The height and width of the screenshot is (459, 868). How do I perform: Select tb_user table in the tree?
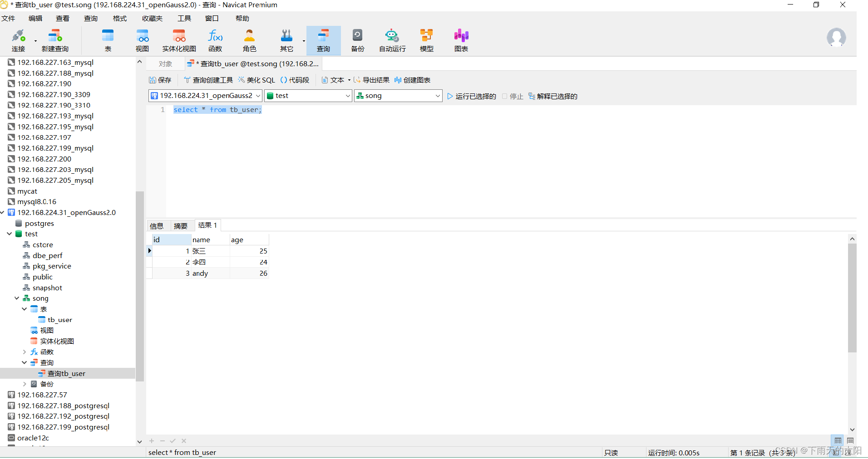(x=59, y=320)
